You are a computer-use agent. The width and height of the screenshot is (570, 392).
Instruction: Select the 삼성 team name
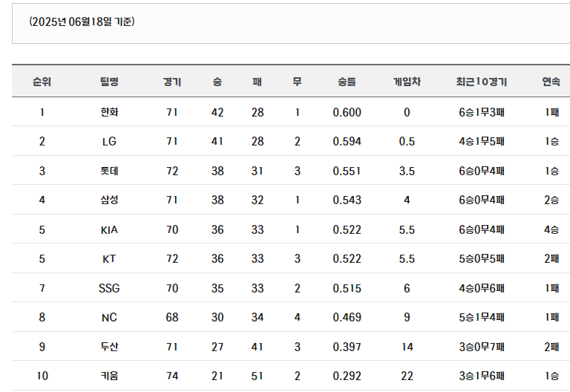[x=109, y=200]
